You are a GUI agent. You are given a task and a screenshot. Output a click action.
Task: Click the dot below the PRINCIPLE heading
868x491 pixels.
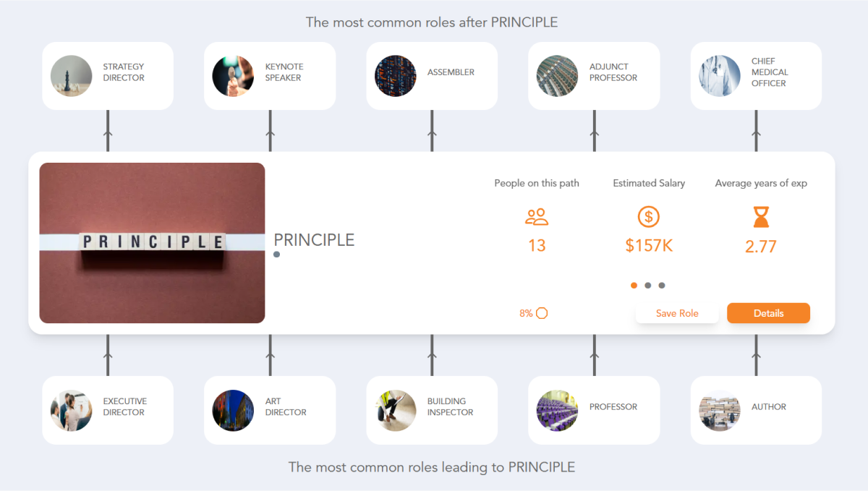(x=276, y=254)
